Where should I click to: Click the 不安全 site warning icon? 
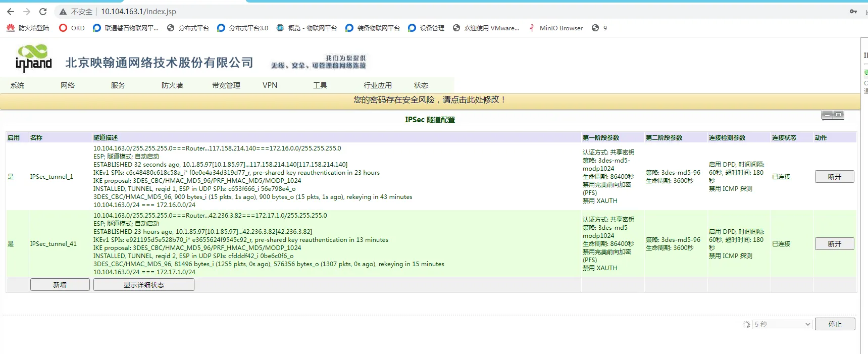63,12
